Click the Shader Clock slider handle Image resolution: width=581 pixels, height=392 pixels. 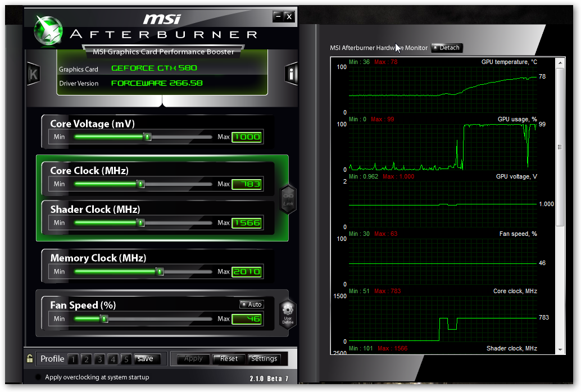click(140, 223)
